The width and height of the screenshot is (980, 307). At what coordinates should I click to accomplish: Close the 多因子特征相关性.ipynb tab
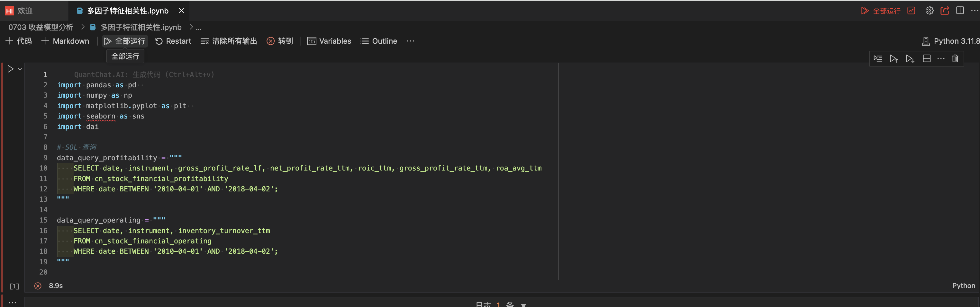pos(181,11)
